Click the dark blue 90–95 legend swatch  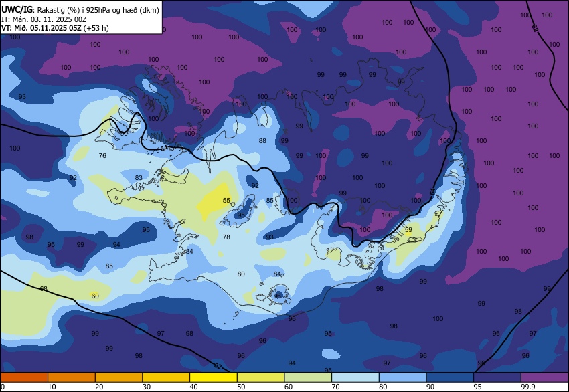[x=450, y=377]
